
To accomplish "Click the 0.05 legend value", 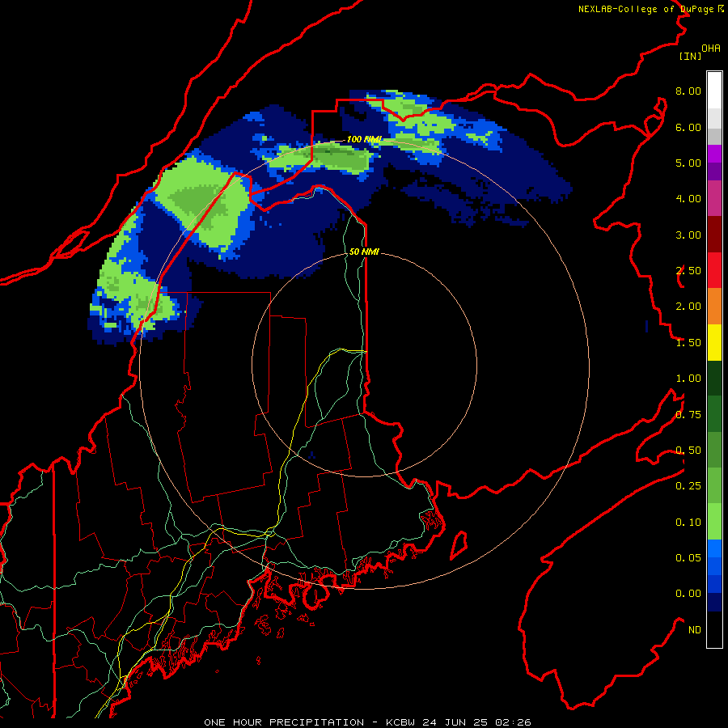I will (x=688, y=558).
